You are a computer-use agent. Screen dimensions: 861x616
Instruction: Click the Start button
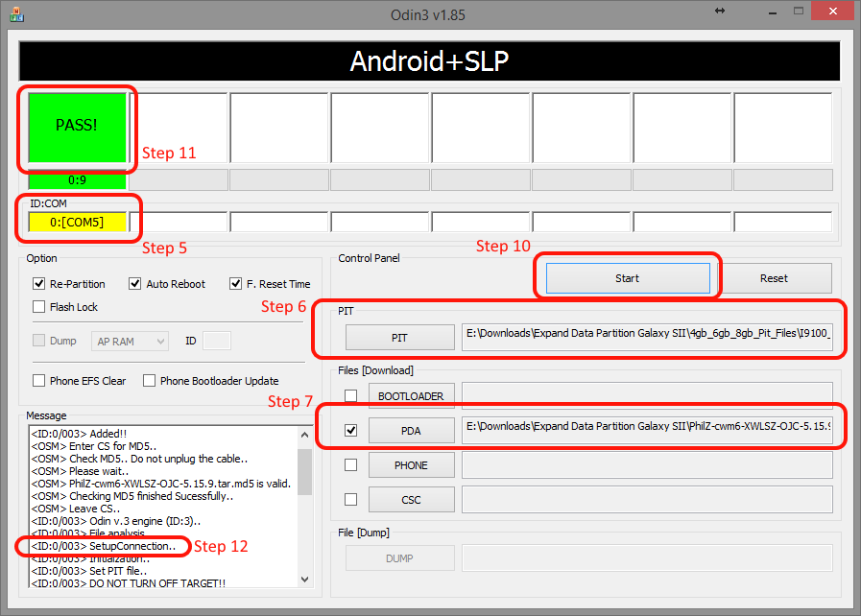tap(628, 278)
